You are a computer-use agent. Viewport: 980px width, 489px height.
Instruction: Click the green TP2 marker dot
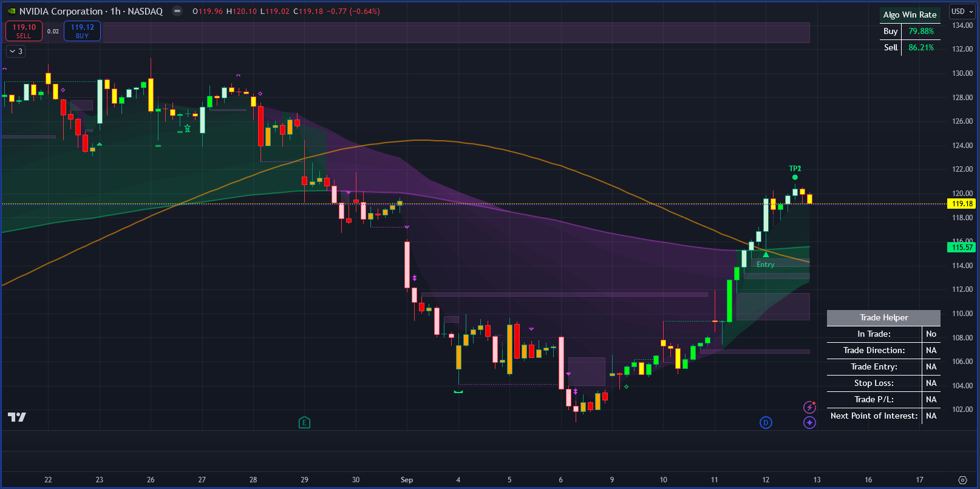pyautogui.click(x=795, y=177)
